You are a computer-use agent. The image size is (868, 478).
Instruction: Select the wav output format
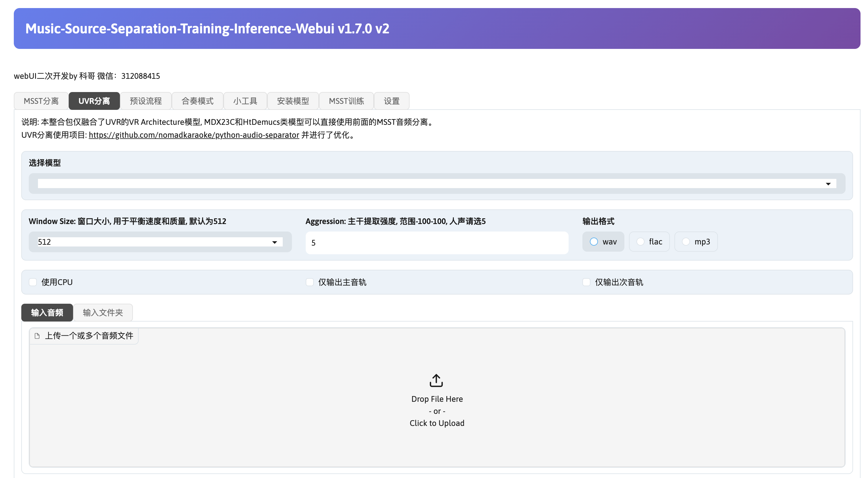pyautogui.click(x=594, y=242)
